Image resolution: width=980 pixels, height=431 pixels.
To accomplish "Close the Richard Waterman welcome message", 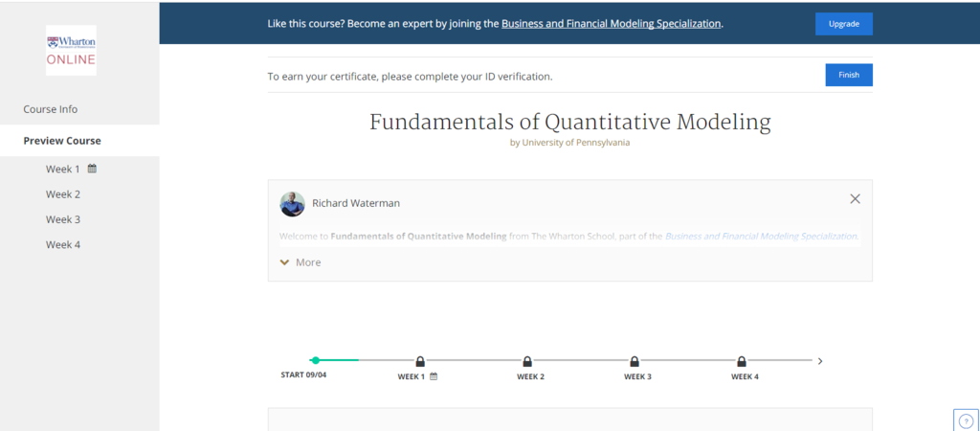I will 855,199.
